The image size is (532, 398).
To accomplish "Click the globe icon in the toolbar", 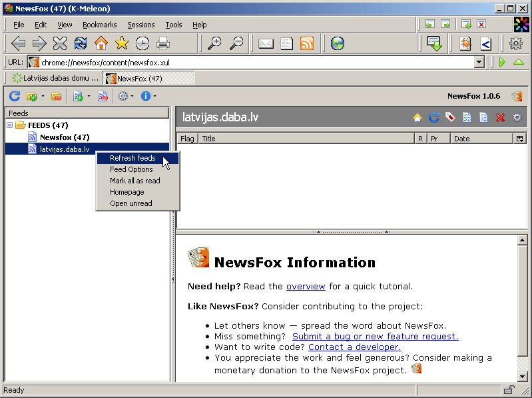I will (x=338, y=43).
